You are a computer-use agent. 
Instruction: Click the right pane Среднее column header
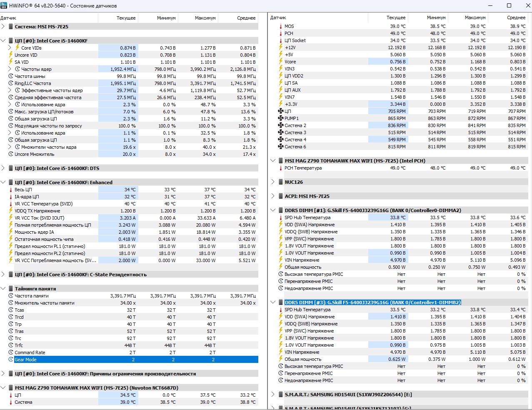(508, 17)
